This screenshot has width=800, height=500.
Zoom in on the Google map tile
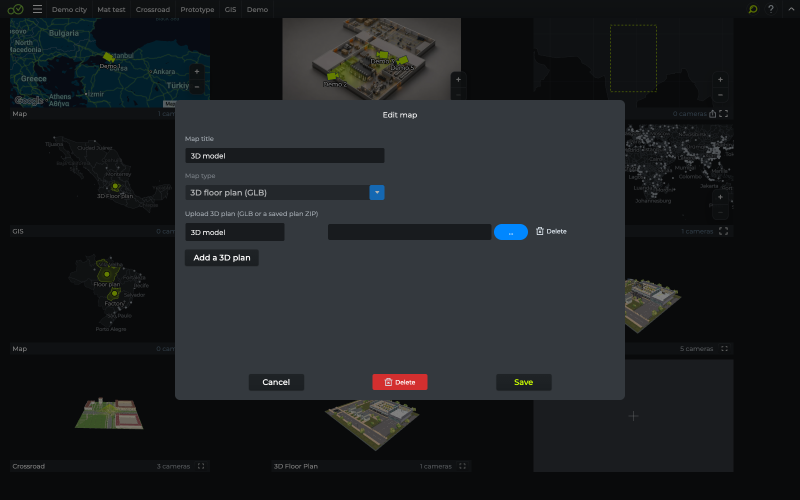[x=197, y=71]
